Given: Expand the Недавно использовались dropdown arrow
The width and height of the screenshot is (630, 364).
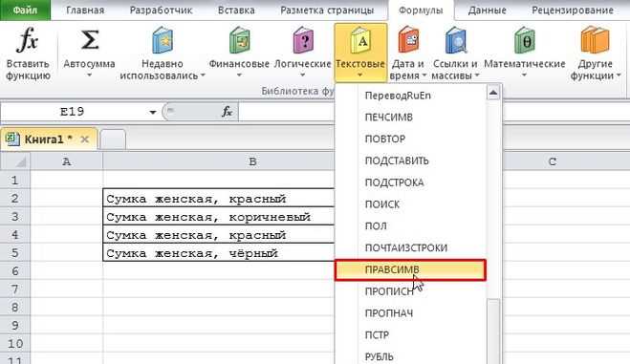Looking at the screenshot, I should click(x=203, y=75).
